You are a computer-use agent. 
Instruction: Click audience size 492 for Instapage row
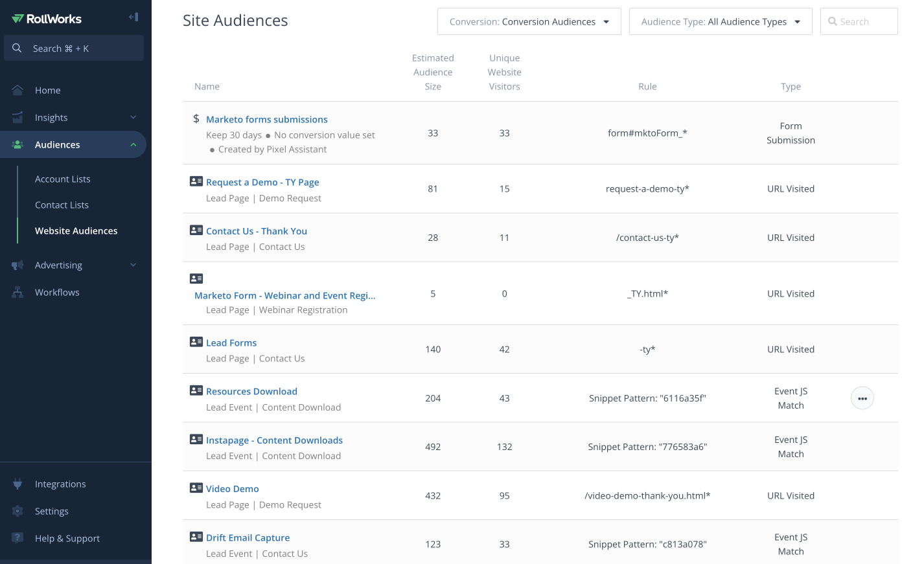pyautogui.click(x=433, y=447)
